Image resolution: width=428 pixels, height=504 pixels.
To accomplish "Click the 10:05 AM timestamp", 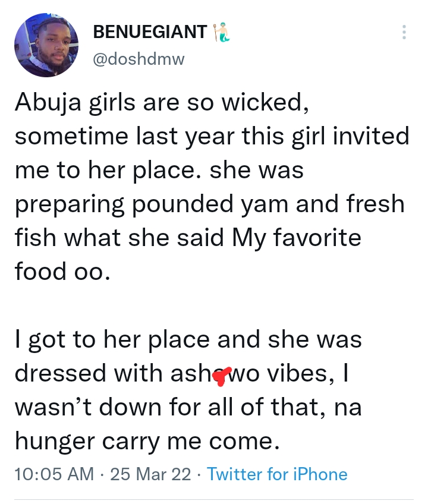I will pos(53,474).
